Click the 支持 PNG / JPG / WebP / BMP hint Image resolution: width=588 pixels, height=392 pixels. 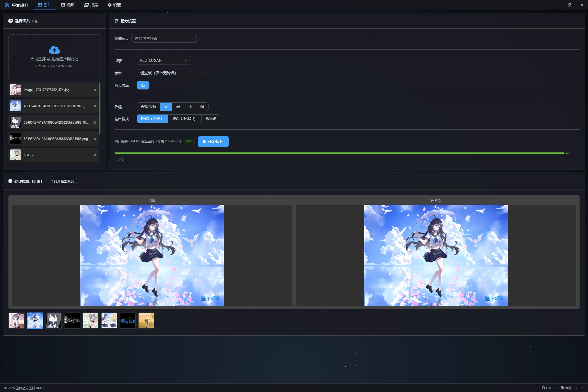[54, 66]
